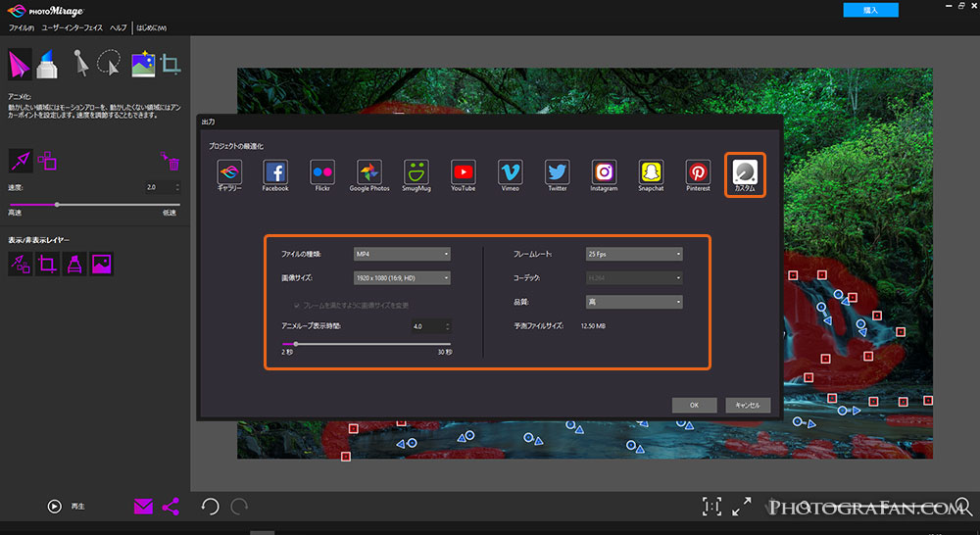Select the pink Animation arrow tool
The width and height of the screenshot is (980, 535).
pyautogui.click(x=20, y=65)
